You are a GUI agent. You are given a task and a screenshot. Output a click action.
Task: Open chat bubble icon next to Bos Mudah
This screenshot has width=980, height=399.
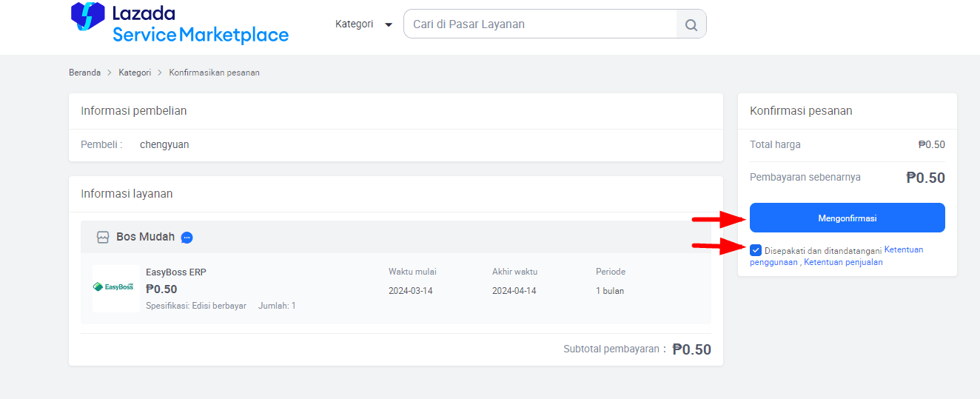[x=187, y=238]
